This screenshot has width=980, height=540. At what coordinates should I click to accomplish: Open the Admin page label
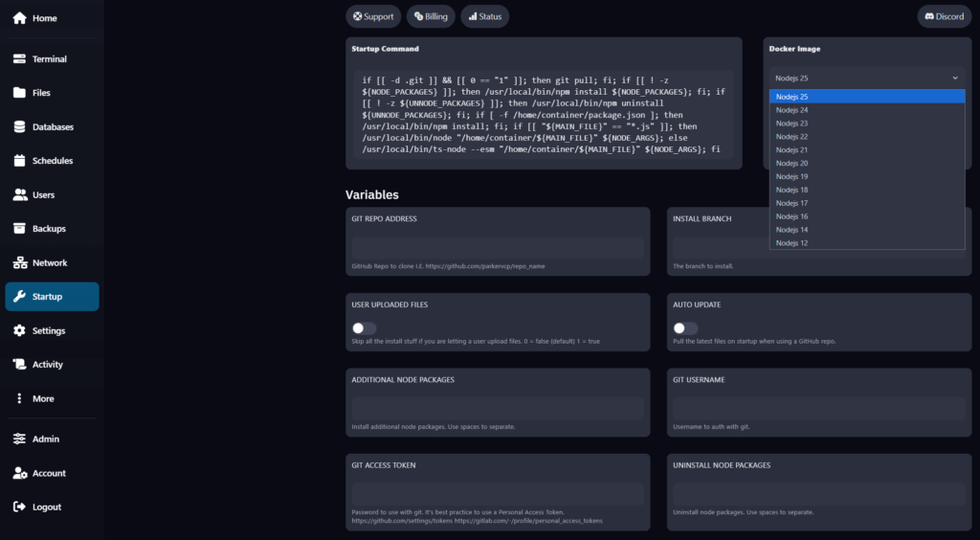46,439
